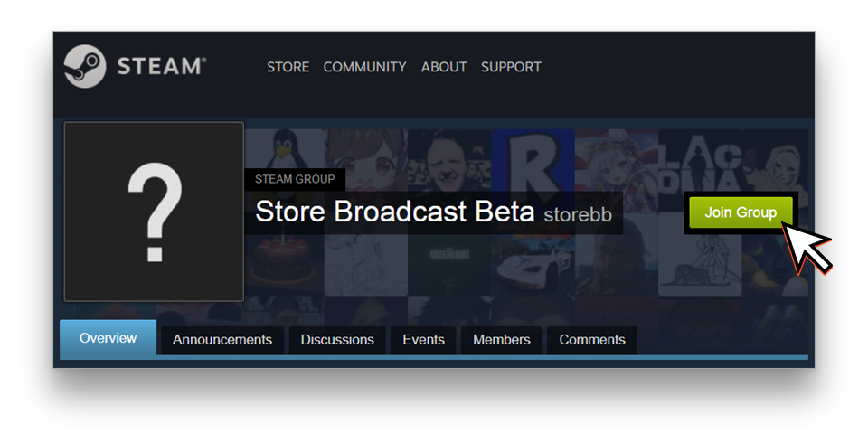Go to the ABOUT page
This screenshot has width=868, height=443.
[x=444, y=67]
